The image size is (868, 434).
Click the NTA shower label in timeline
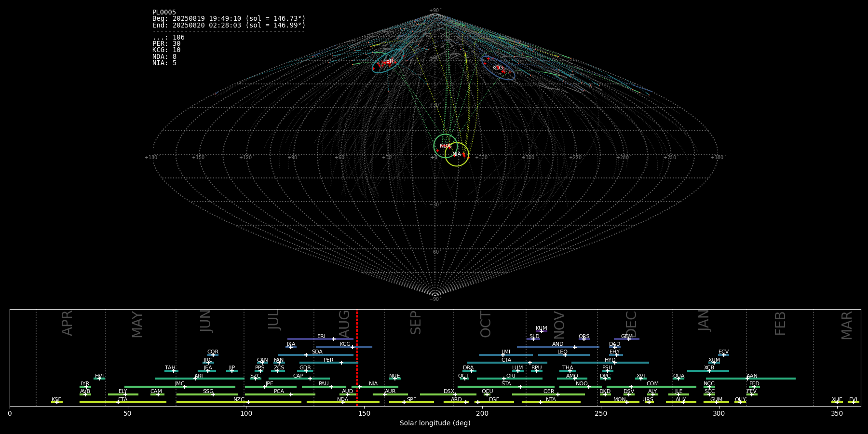click(551, 400)
